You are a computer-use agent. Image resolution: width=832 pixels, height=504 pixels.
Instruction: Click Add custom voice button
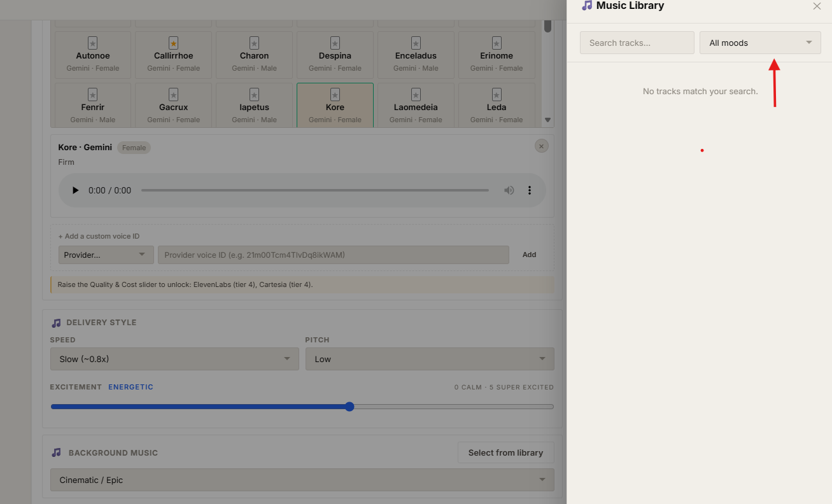(530, 255)
